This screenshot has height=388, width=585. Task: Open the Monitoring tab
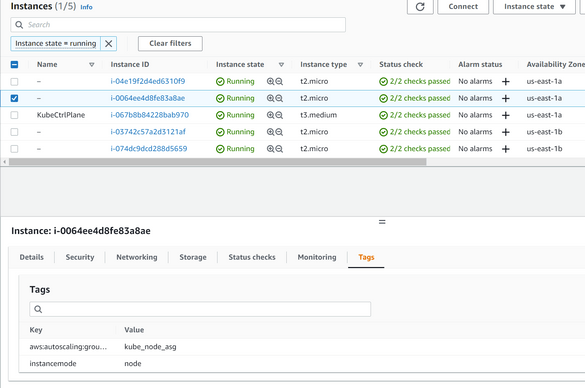[x=317, y=257]
